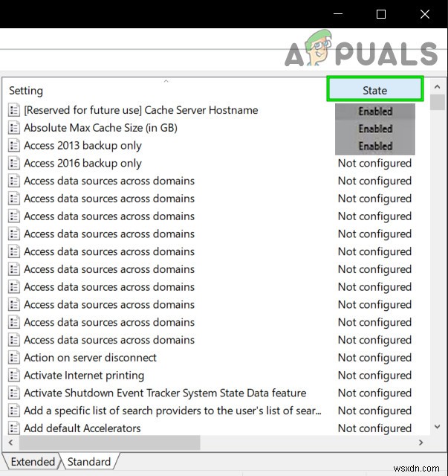Maximize the window
448x476 pixels.
pos(381,14)
